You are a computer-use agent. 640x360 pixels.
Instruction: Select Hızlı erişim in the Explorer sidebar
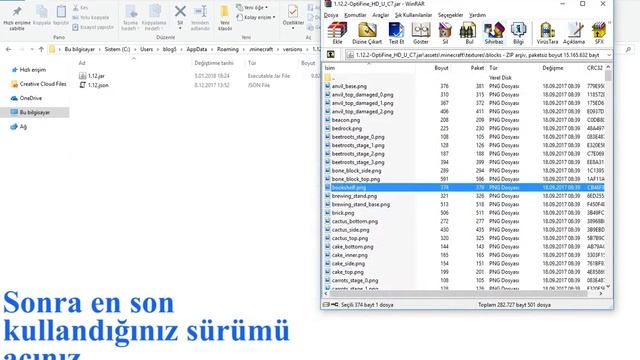point(29,70)
